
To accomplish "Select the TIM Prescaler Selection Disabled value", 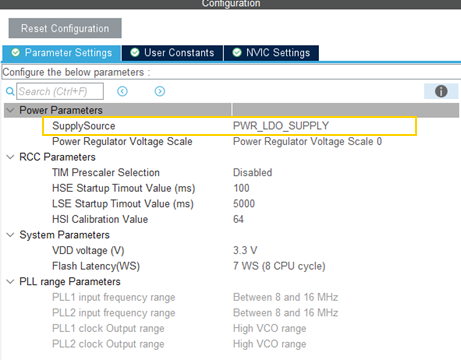I will 252,173.
